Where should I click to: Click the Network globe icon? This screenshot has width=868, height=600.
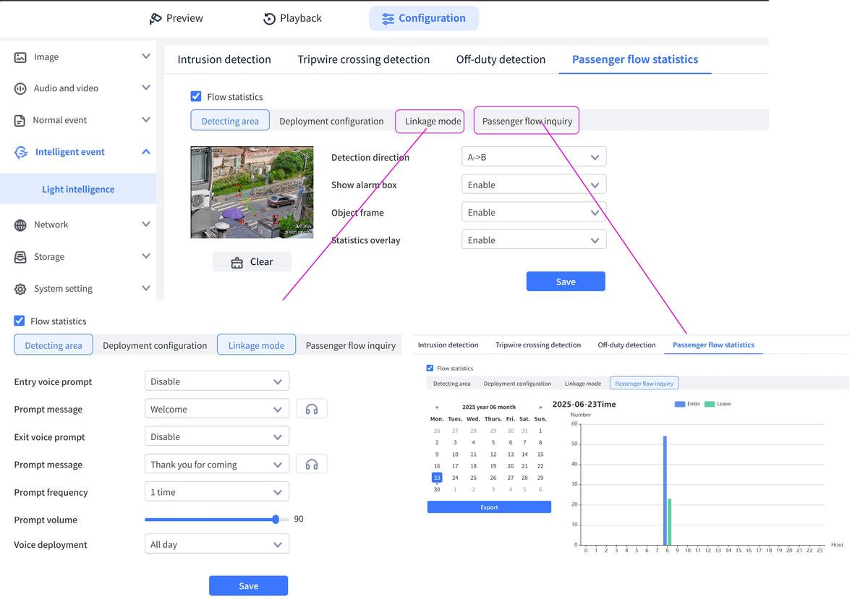(x=20, y=225)
